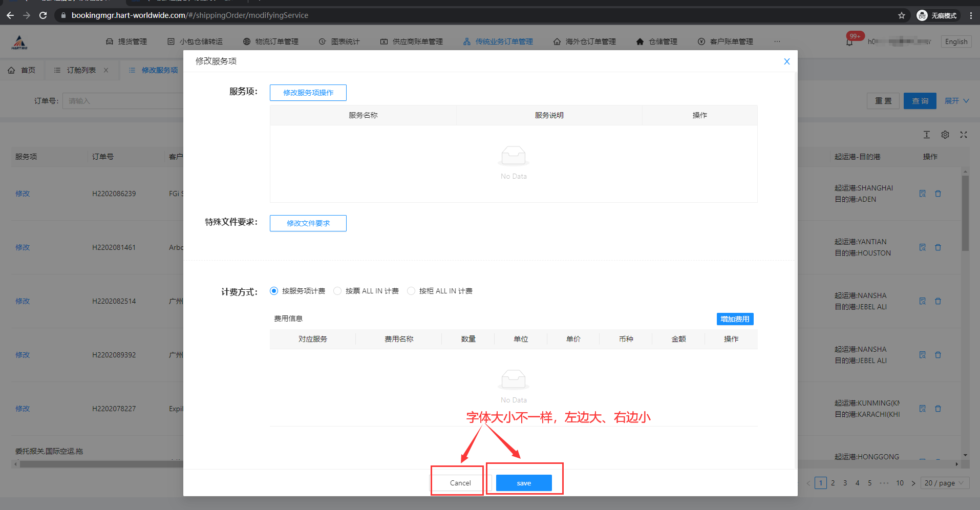
Task: Expand the 展开 search filters
Action: tap(956, 101)
